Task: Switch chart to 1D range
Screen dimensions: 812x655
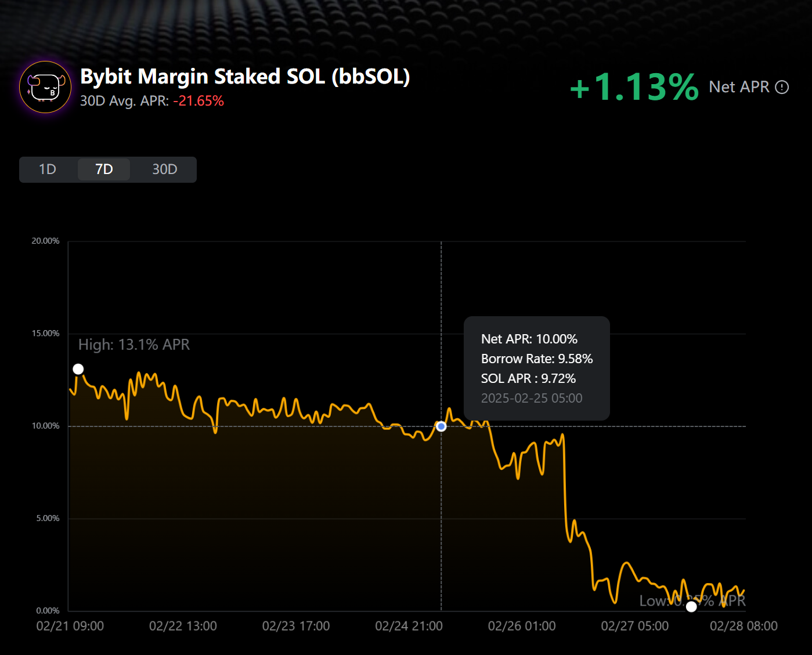Action: pos(48,169)
